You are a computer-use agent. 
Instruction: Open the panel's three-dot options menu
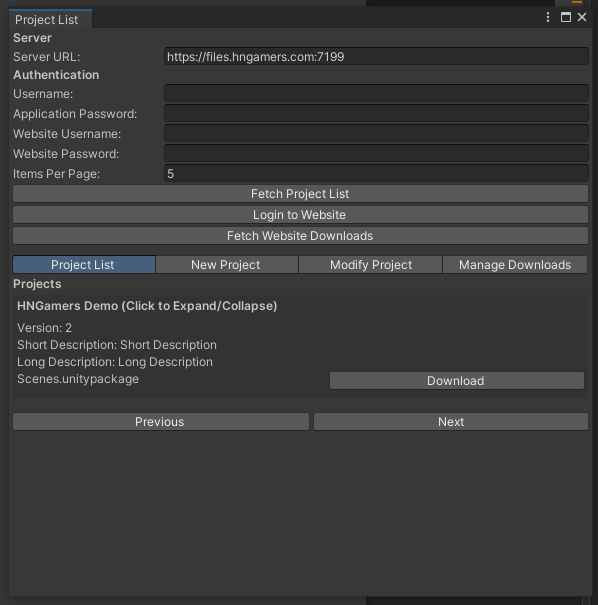click(x=547, y=17)
